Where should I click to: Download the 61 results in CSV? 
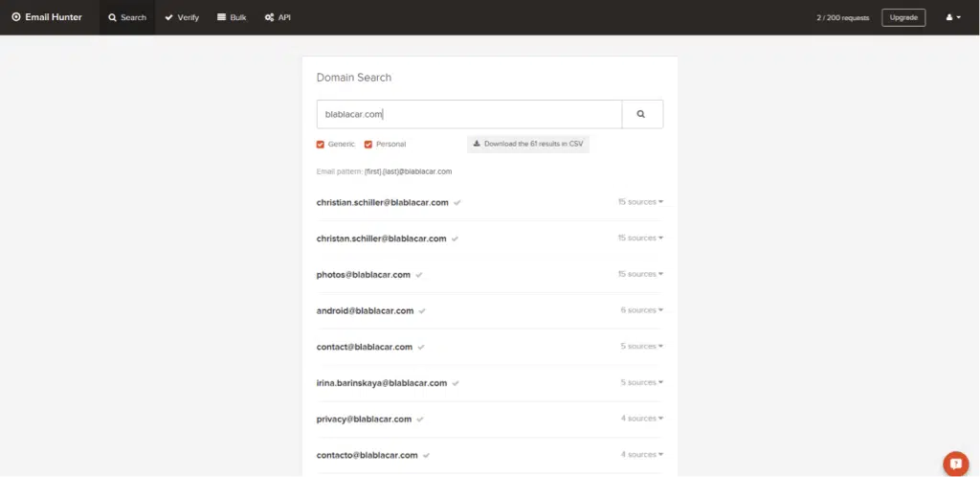(x=528, y=144)
